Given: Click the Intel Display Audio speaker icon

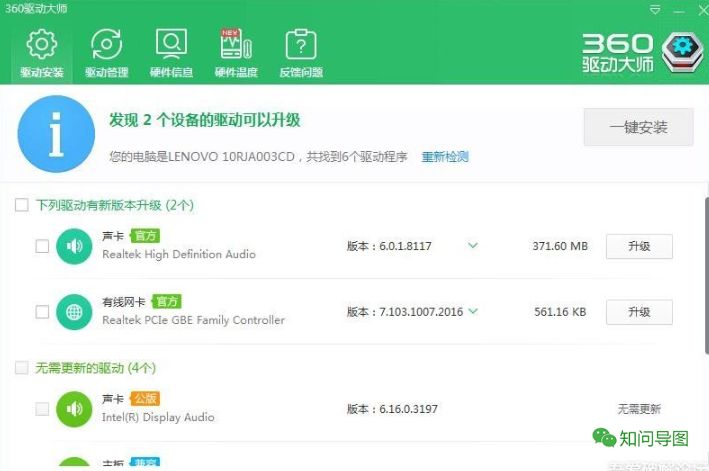Looking at the screenshot, I should coord(74,409).
